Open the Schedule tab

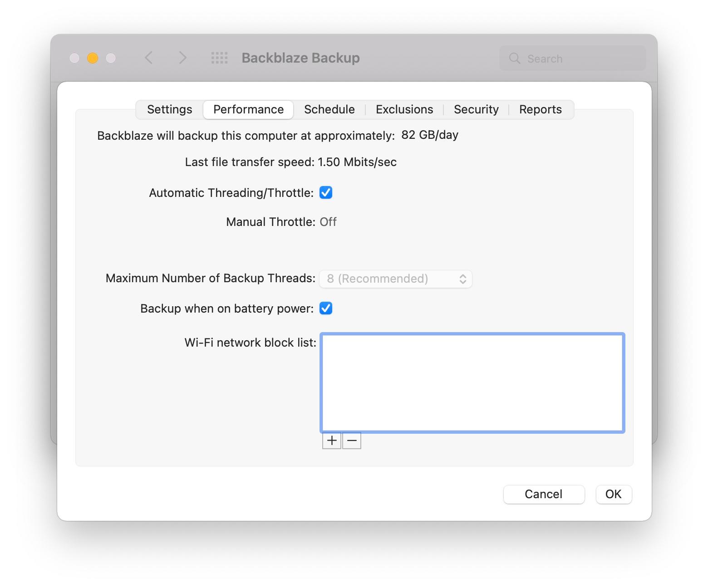pos(329,109)
